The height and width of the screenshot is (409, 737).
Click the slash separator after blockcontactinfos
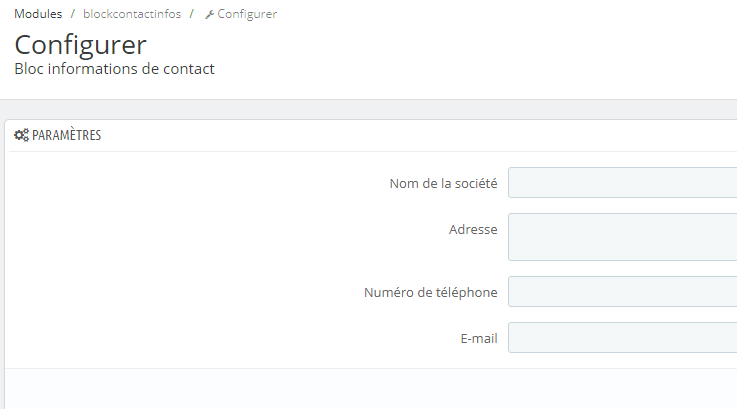[192, 14]
